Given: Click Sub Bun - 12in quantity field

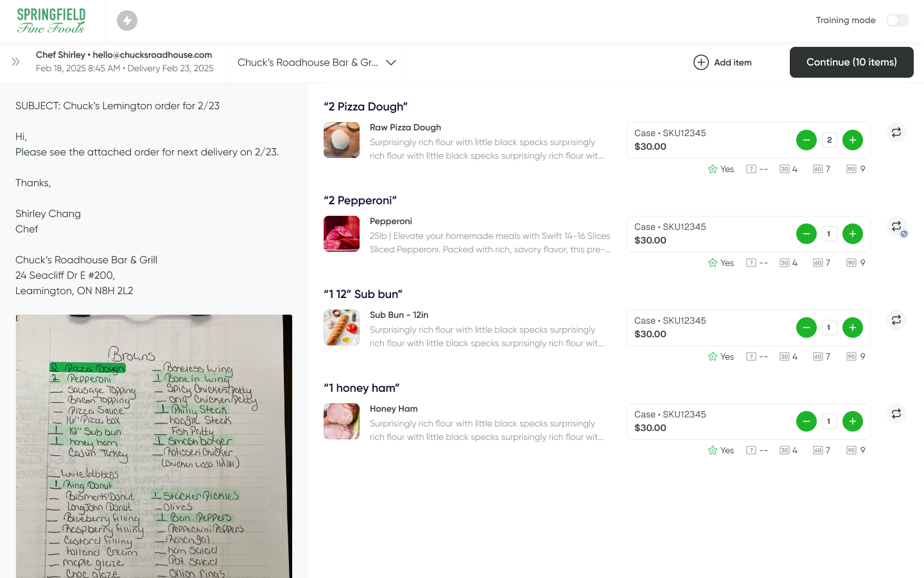Looking at the screenshot, I should click(x=829, y=328).
